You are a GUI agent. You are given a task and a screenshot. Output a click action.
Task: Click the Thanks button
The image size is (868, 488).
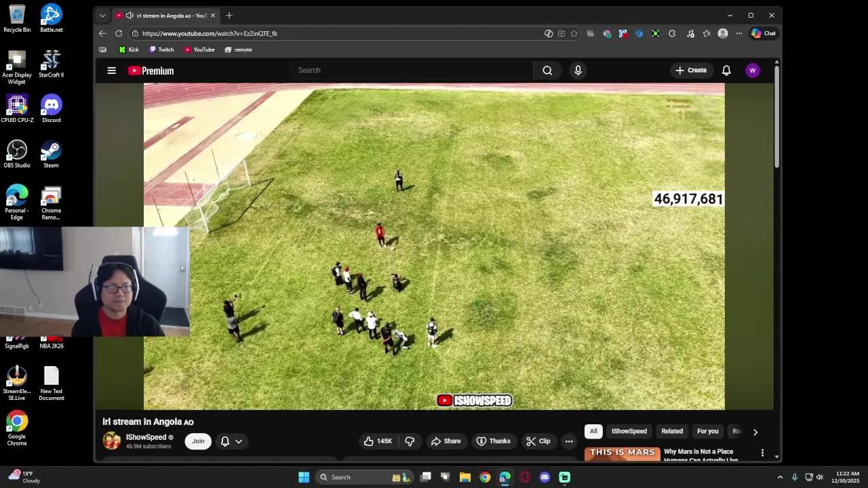point(493,441)
